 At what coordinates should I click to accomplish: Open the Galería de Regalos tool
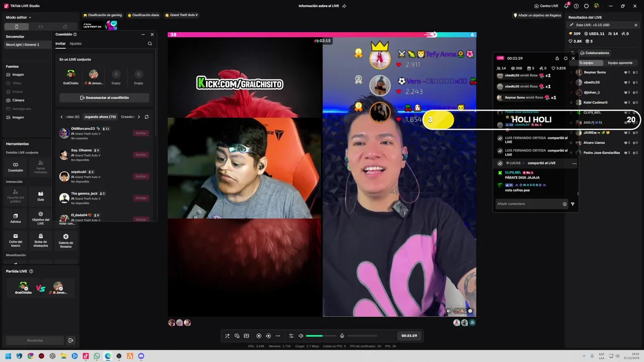coord(66,240)
